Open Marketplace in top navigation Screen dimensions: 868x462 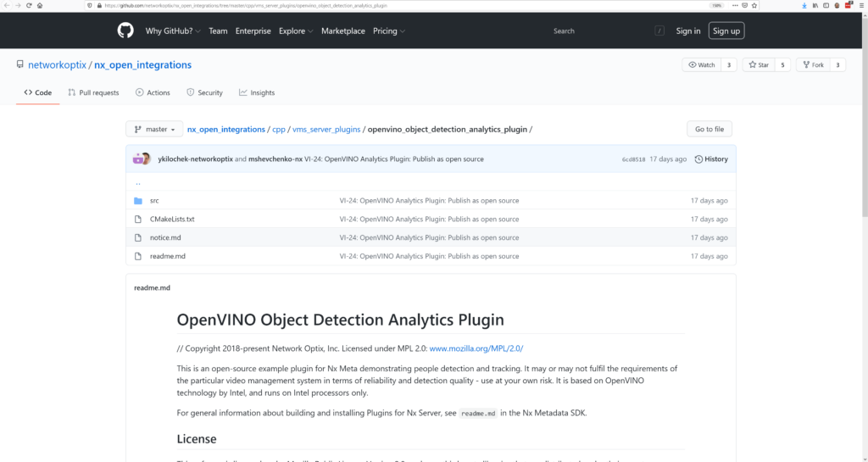(343, 31)
